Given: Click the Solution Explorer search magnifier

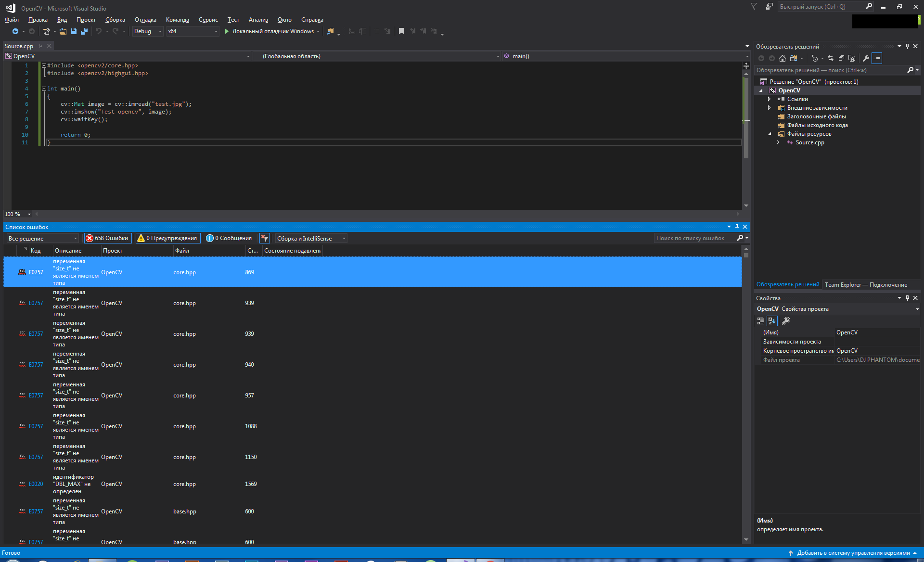Looking at the screenshot, I should 910,70.
